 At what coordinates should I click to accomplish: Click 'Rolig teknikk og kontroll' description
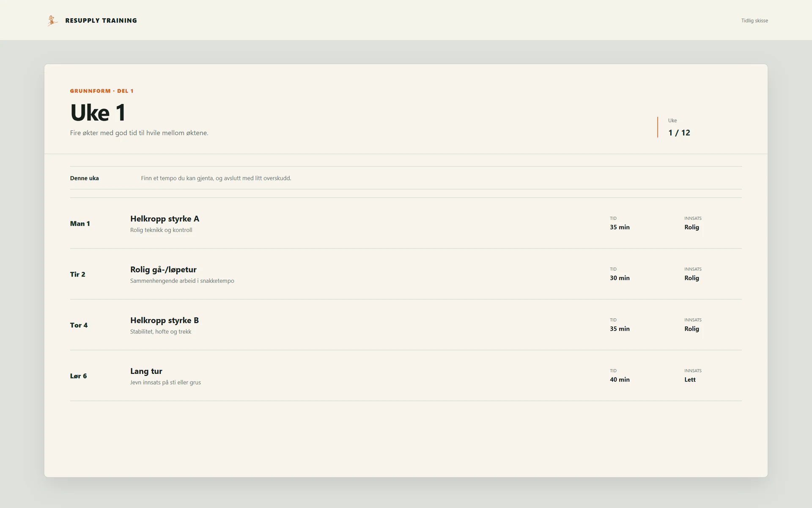click(x=161, y=230)
